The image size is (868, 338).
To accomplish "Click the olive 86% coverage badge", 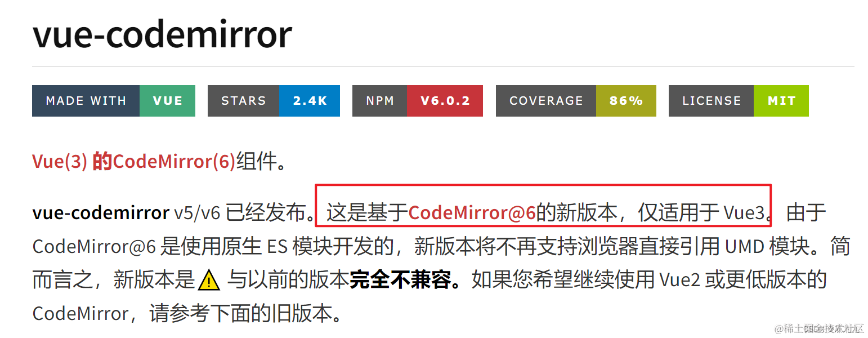I will (x=626, y=101).
